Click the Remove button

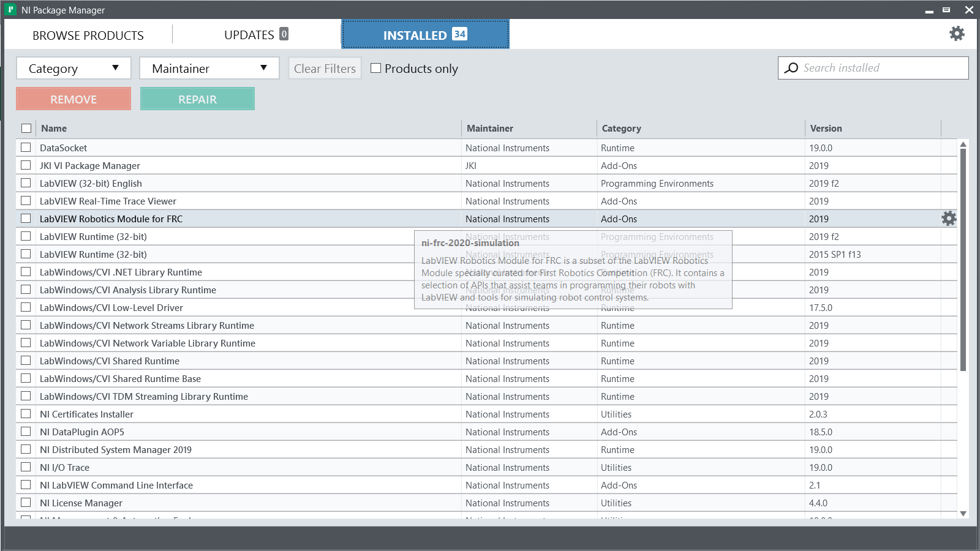click(73, 99)
